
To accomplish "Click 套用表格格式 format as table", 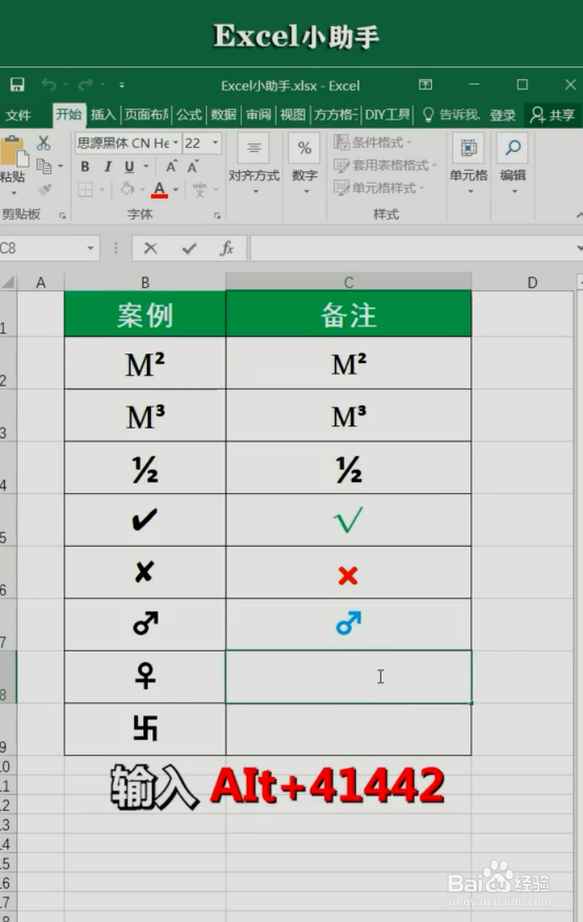I will pos(386,165).
